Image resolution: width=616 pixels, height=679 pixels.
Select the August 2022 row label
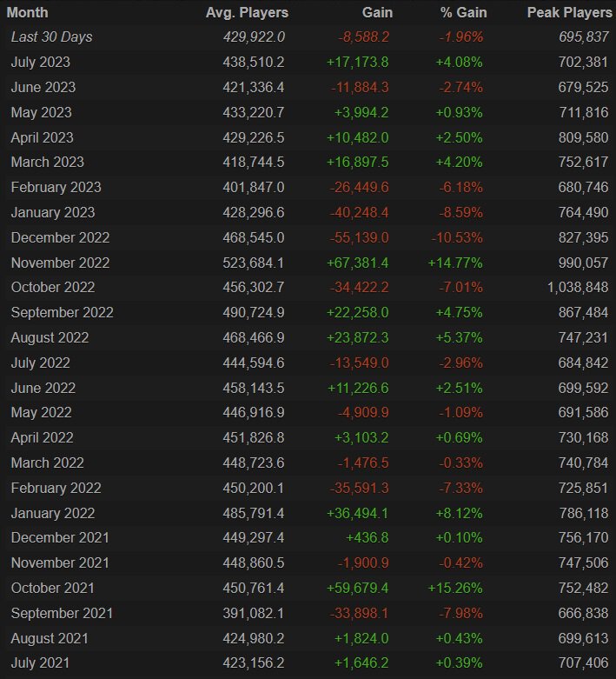(x=50, y=337)
